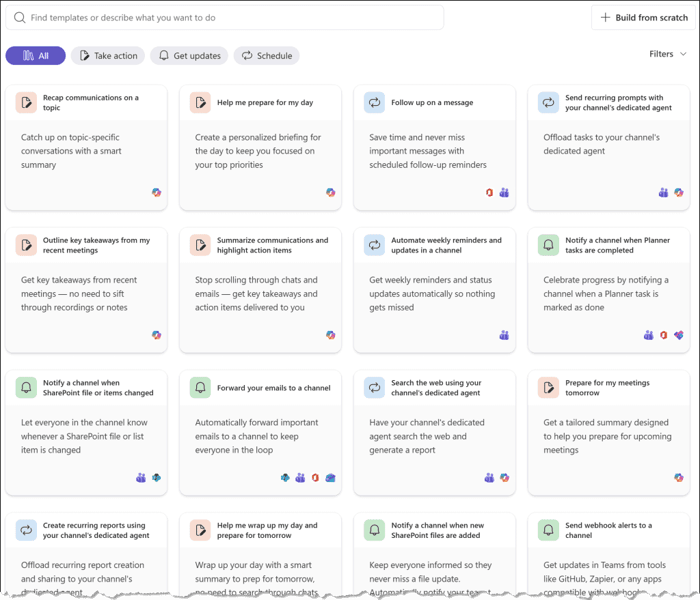Click the Teams icon on Send recurring prompts card
Image resolution: width=700 pixels, height=600 pixels.
pyautogui.click(x=663, y=192)
